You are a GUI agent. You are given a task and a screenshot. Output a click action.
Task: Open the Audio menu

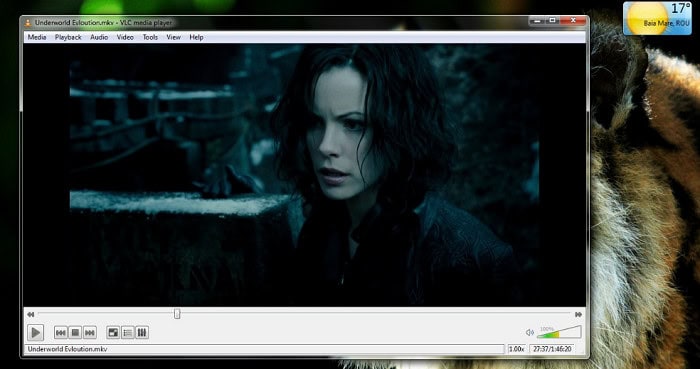click(x=99, y=37)
